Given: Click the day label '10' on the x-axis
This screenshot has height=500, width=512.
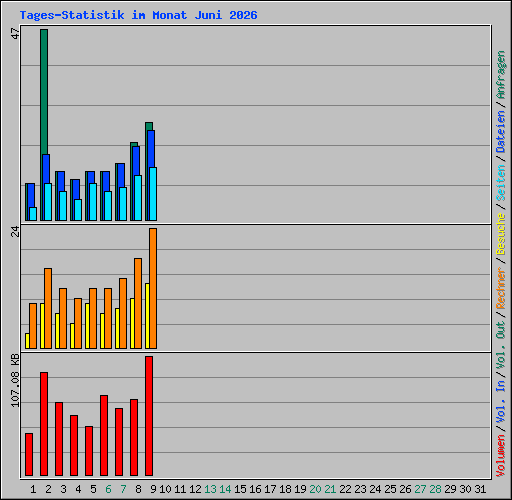Looking at the screenshot, I should [x=165, y=489].
